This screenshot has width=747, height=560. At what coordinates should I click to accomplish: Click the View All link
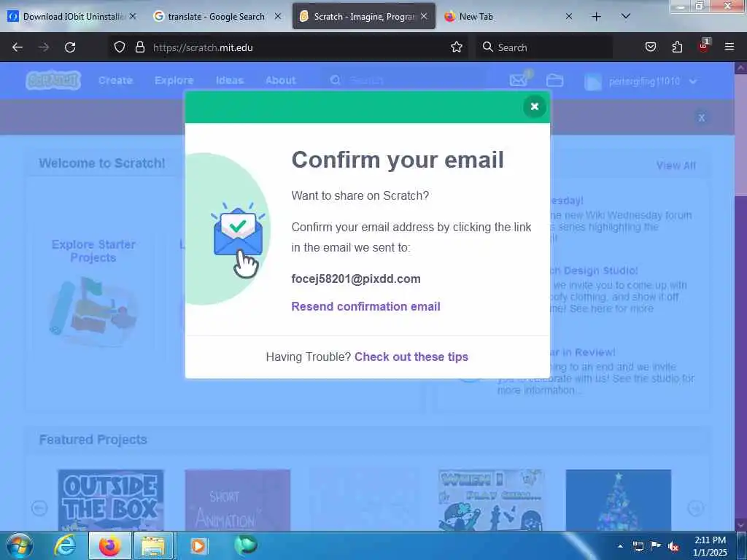coord(676,166)
